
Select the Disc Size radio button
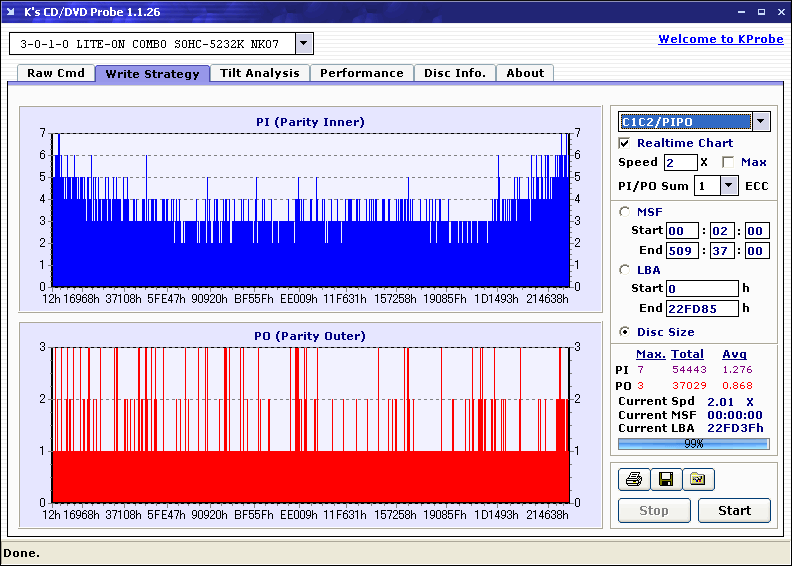tap(625, 332)
